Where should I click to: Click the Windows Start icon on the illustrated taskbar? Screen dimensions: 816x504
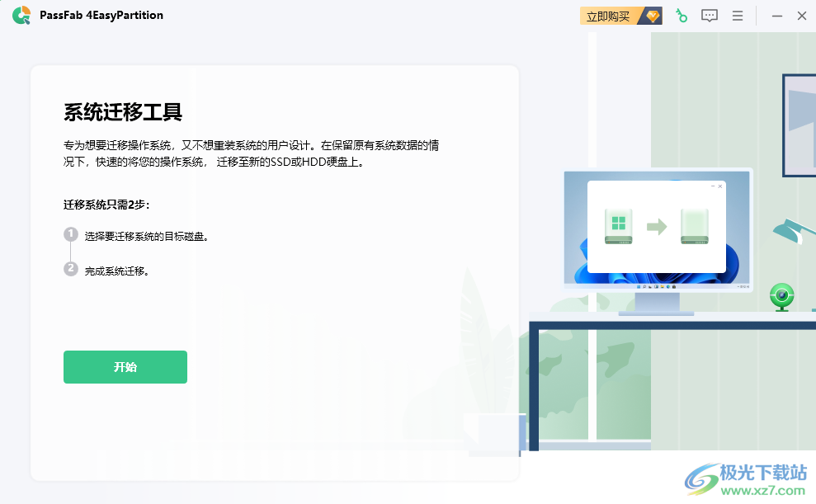click(x=639, y=286)
